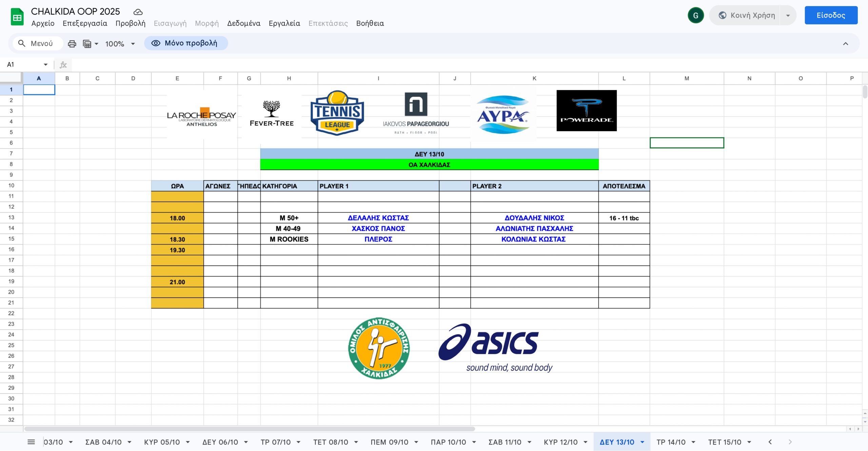Collapse the toolbar with chevron arrow
The width and height of the screenshot is (868, 451).
pos(845,44)
